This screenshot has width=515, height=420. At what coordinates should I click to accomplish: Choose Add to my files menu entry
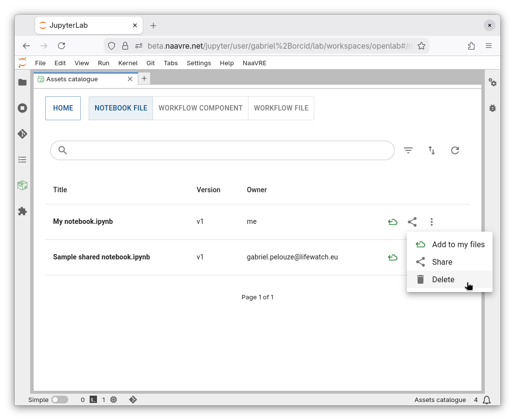tap(458, 244)
